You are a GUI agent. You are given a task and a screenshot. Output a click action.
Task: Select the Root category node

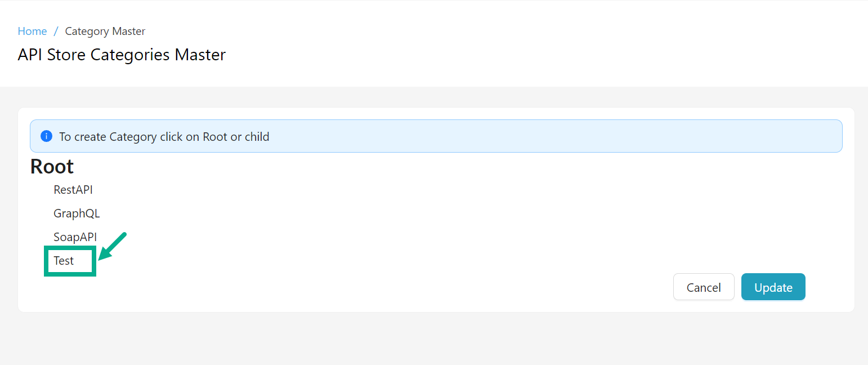pyautogui.click(x=52, y=167)
